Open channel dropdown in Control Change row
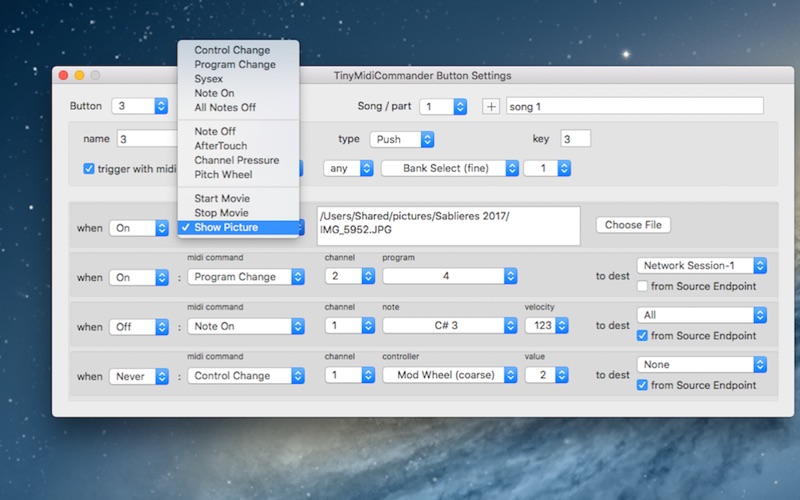 350,375
